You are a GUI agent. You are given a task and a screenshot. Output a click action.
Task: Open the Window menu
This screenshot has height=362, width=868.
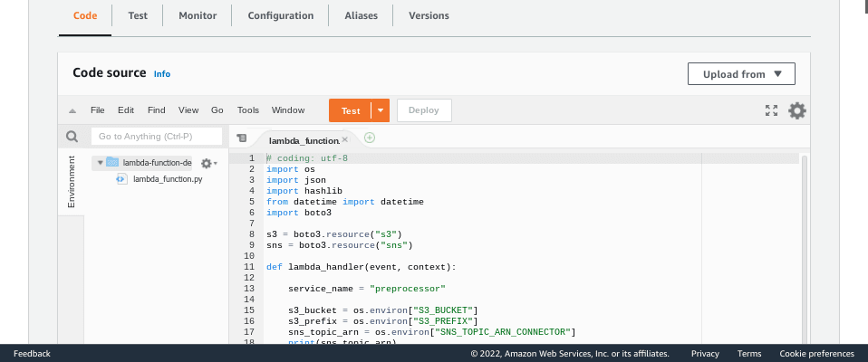pyautogui.click(x=288, y=110)
